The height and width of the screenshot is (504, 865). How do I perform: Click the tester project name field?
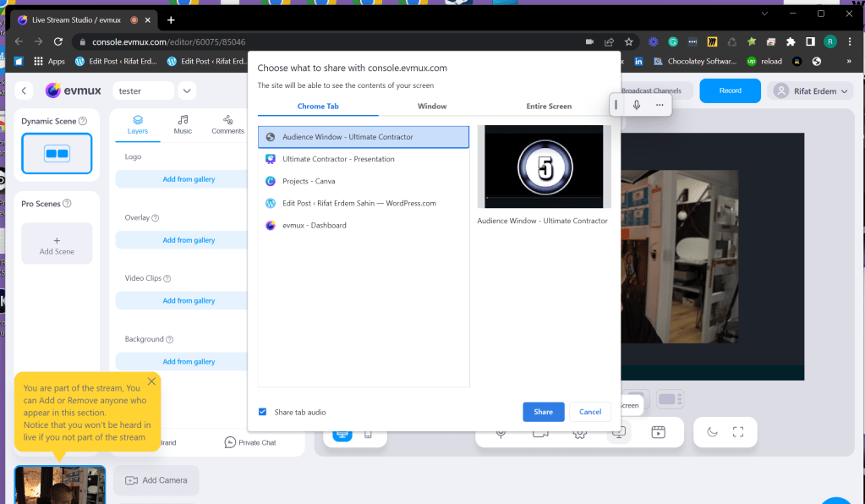[144, 91]
